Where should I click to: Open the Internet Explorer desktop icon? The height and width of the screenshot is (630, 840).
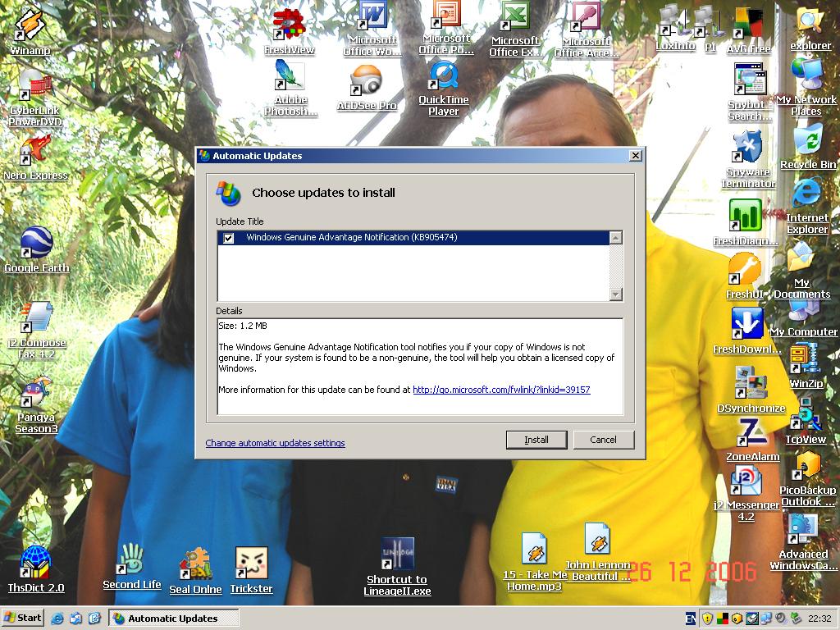click(807, 206)
